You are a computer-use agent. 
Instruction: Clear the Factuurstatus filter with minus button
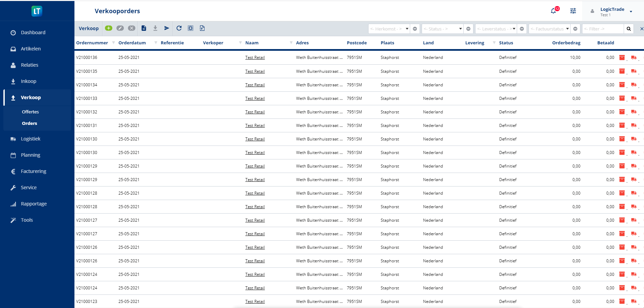[x=575, y=29]
